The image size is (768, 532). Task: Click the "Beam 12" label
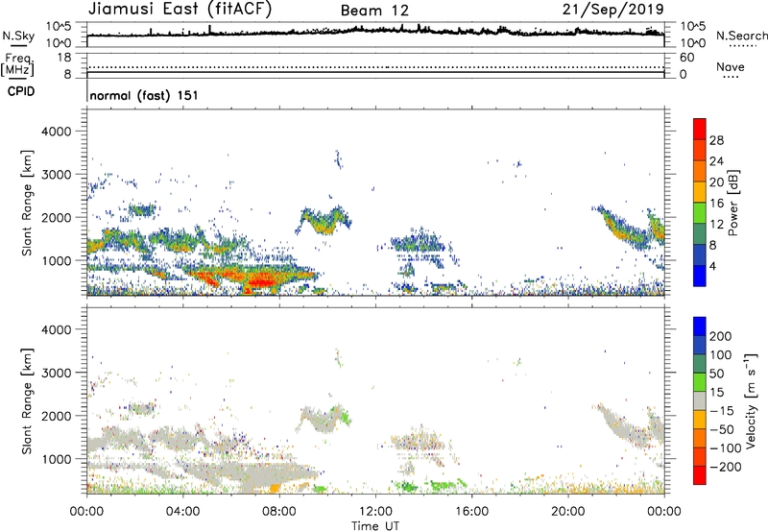click(374, 11)
